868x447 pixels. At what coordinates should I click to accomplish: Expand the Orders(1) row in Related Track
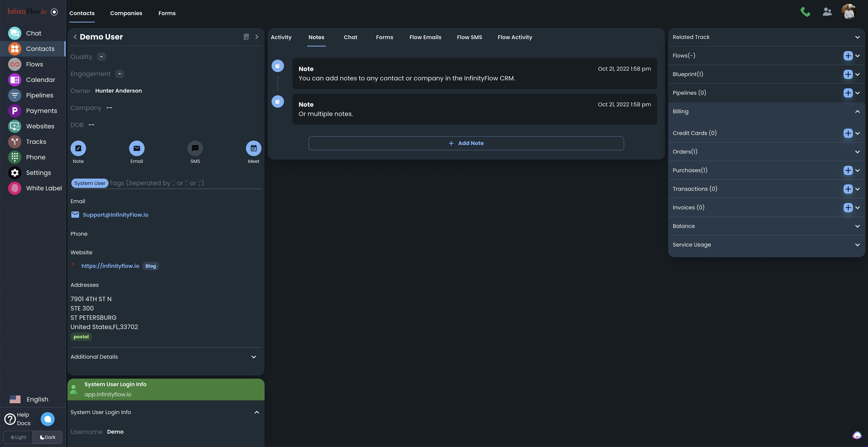pyautogui.click(x=858, y=151)
